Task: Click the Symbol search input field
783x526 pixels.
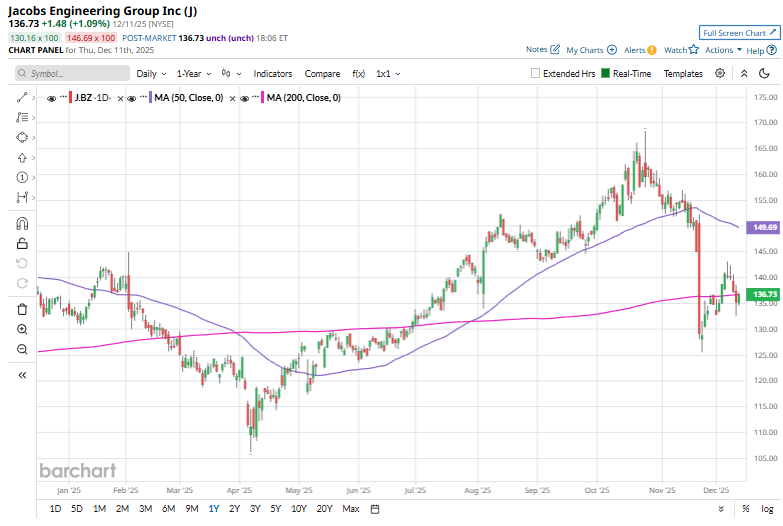Action: coord(73,74)
